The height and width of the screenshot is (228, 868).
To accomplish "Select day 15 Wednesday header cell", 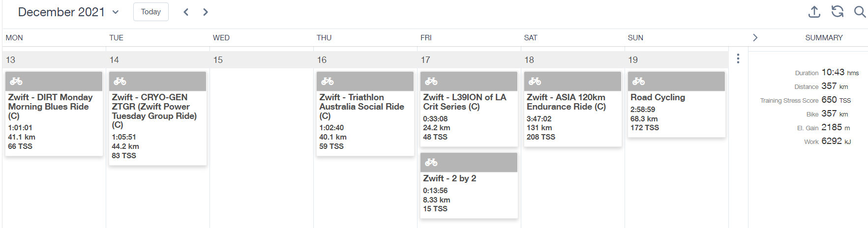I will click(262, 59).
